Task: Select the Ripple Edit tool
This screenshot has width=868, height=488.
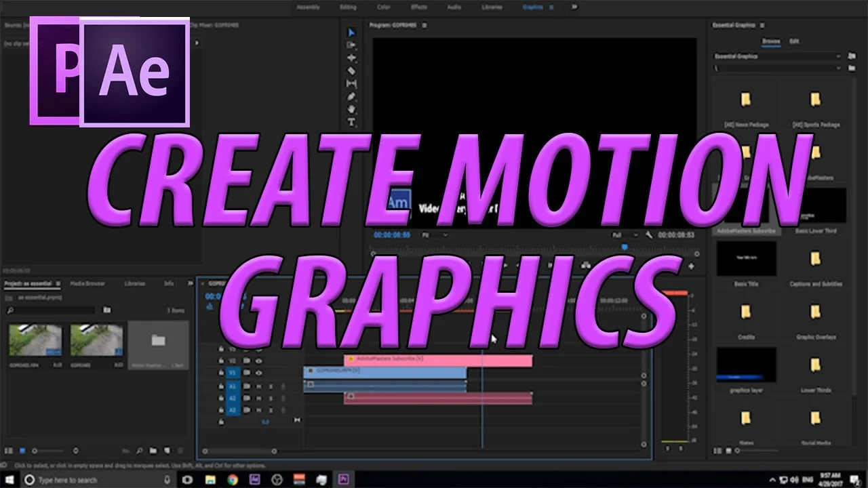Action: (352, 58)
